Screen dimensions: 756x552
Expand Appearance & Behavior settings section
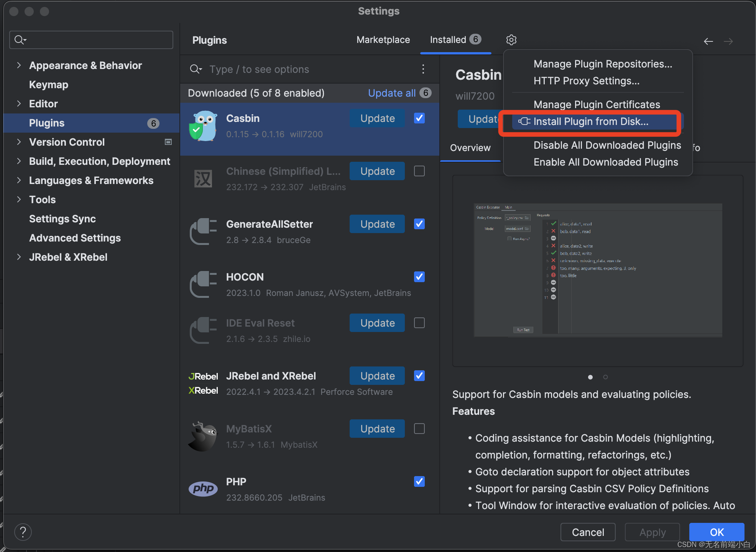pyautogui.click(x=19, y=65)
